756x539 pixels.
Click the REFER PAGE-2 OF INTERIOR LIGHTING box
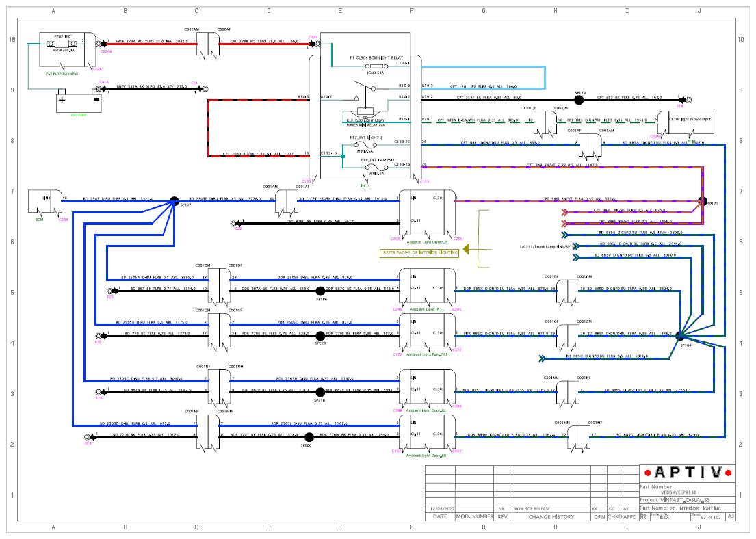point(419,252)
